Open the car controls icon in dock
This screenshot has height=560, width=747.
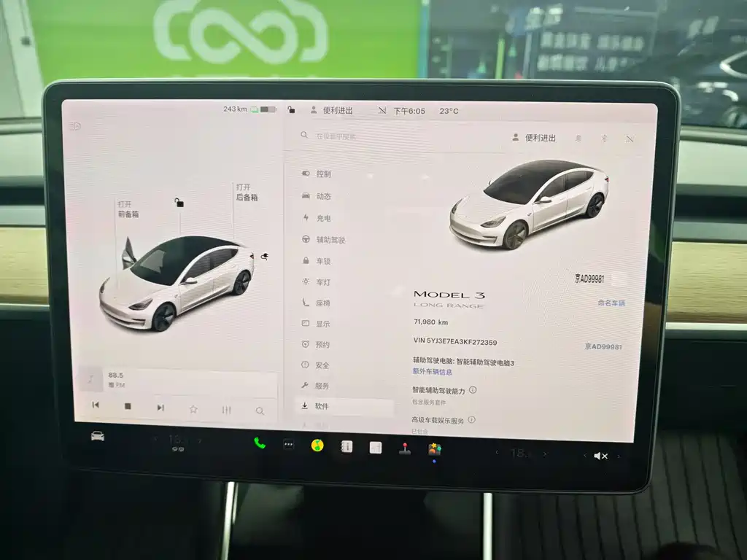pyautogui.click(x=98, y=436)
